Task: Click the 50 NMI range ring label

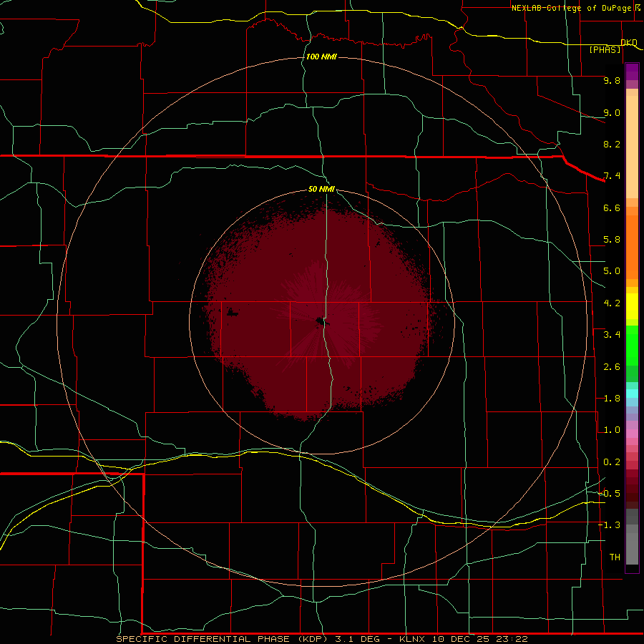Action: (x=321, y=189)
